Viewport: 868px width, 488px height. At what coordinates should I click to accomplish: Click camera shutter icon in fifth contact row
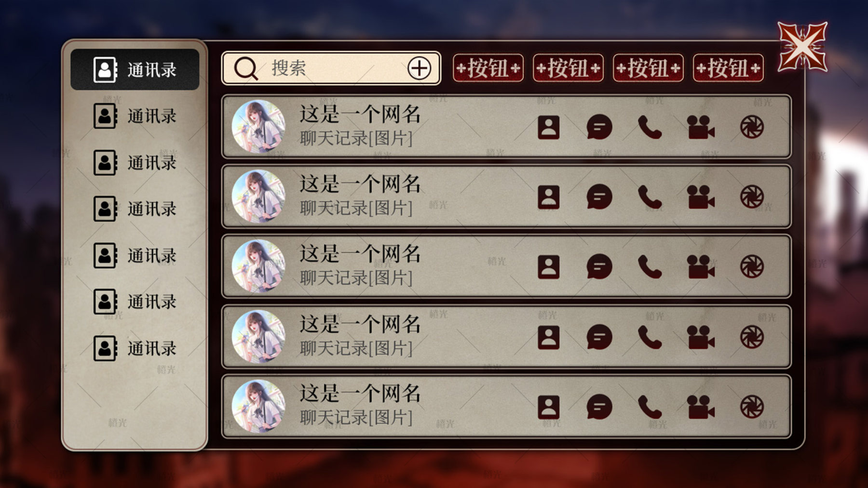pos(752,407)
